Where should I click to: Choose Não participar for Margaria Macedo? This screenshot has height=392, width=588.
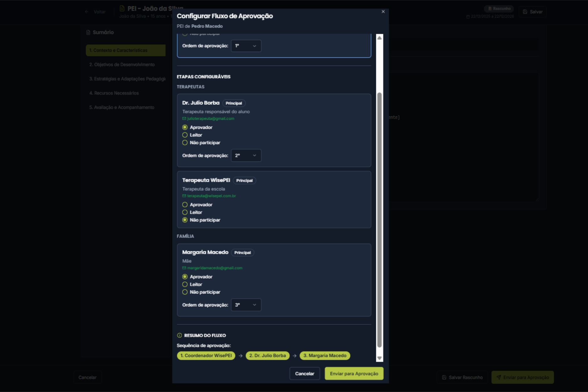pos(185,292)
